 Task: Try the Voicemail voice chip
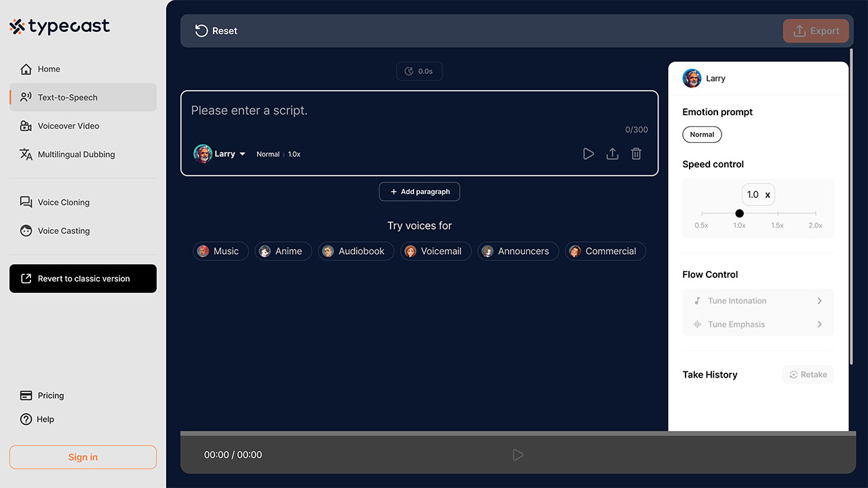[x=435, y=251]
